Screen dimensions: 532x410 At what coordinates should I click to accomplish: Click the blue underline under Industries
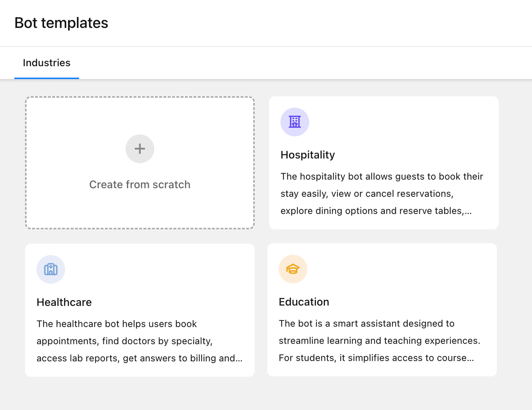[47, 78]
